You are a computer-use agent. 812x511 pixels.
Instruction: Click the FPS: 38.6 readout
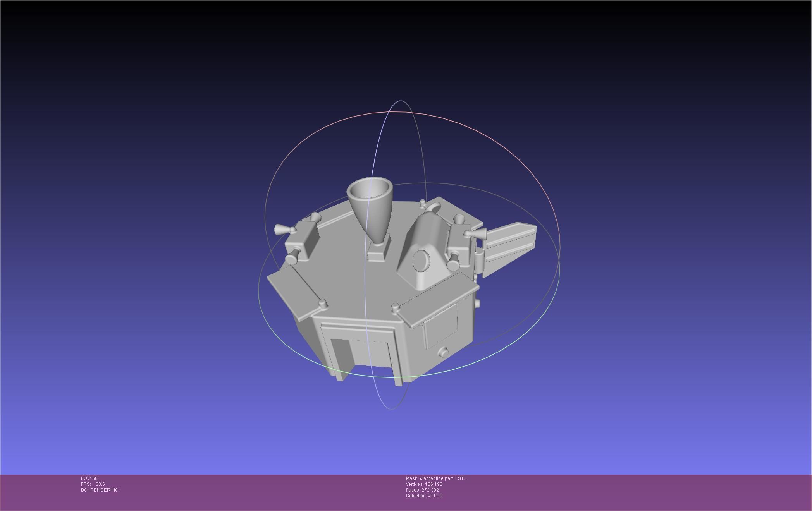coord(93,484)
